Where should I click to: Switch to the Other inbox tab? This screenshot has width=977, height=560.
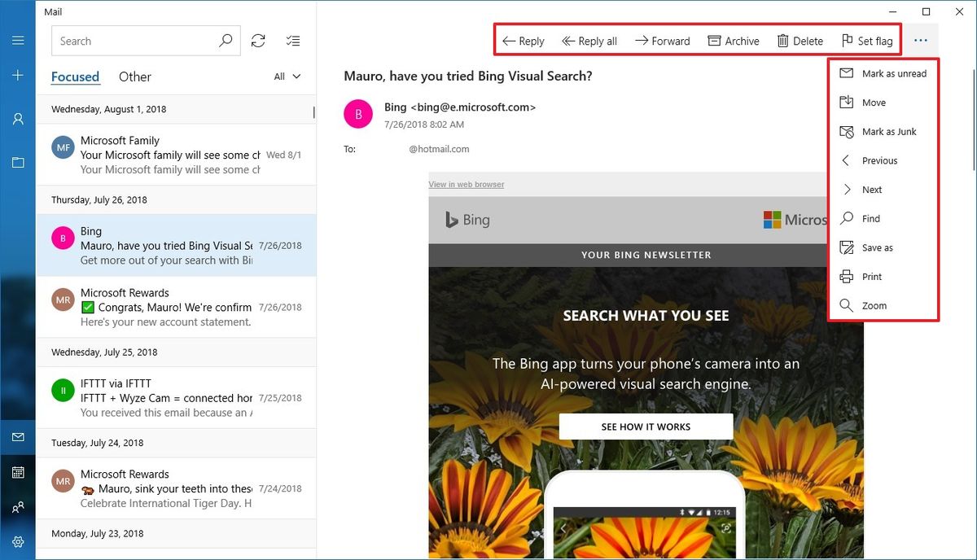(134, 76)
